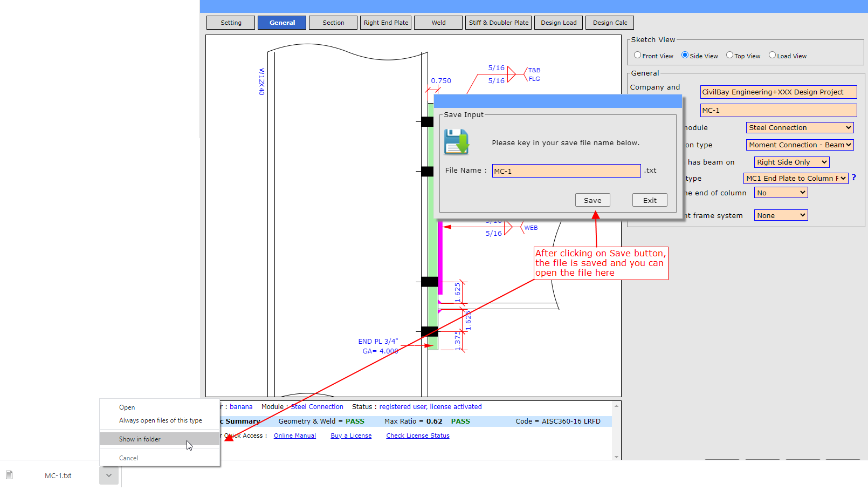Open the Design Calc tab
The image size is (868, 490).
pyautogui.click(x=610, y=23)
